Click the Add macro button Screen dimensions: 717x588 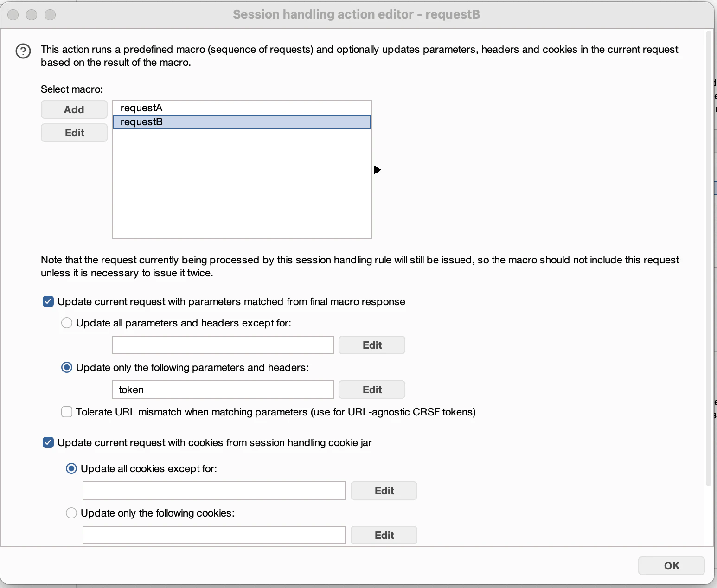pyautogui.click(x=74, y=109)
